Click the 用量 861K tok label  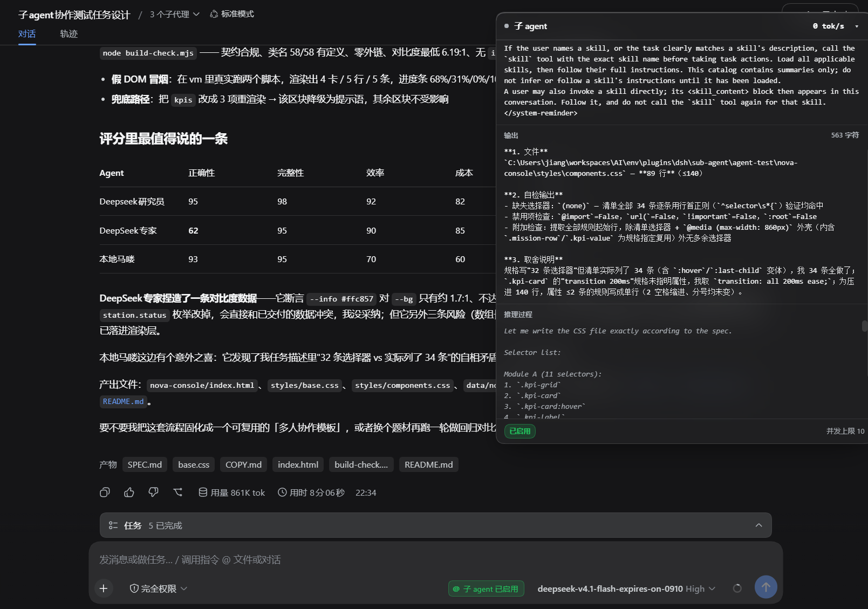[237, 492]
